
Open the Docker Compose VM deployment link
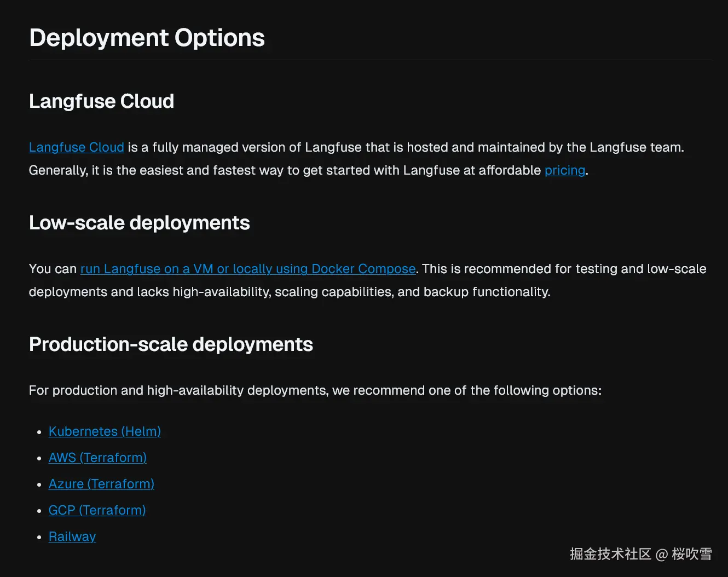coord(248,269)
